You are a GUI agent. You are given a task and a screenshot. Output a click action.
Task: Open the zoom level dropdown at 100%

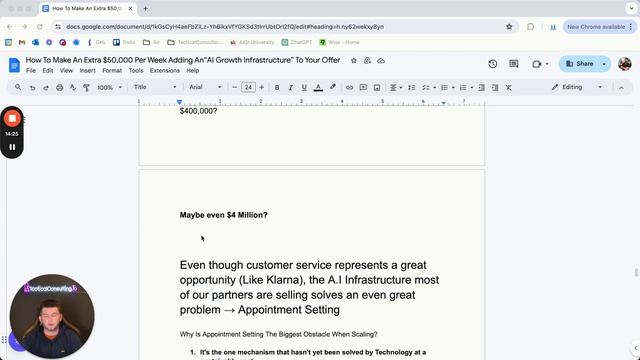click(x=109, y=87)
